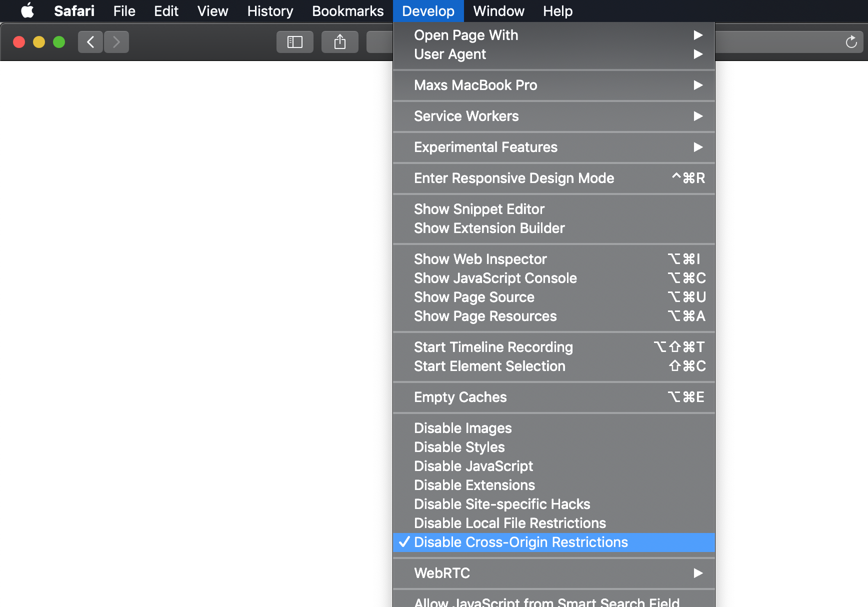This screenshot has width=868, height=607.
Task: Select Start Timeline Recording
Action: pyautogui.click(x=554, y=347)
